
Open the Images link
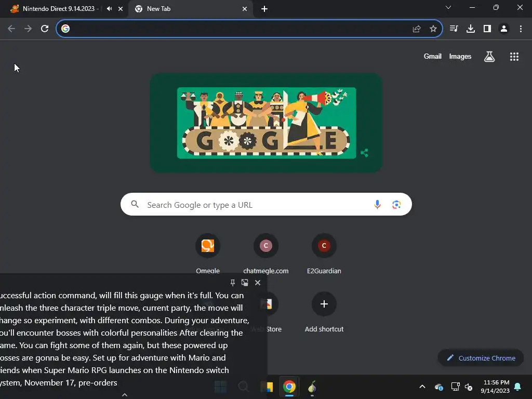coord(460,56)
